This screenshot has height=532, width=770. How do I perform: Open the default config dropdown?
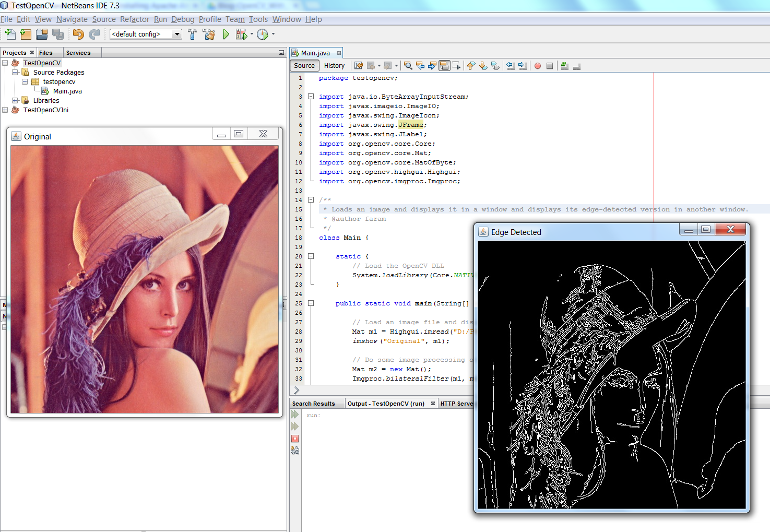[x=176, y=33]
